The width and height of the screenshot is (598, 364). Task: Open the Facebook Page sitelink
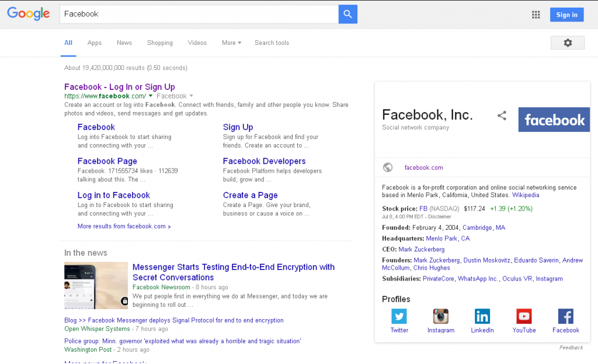[x=107, y=161]
